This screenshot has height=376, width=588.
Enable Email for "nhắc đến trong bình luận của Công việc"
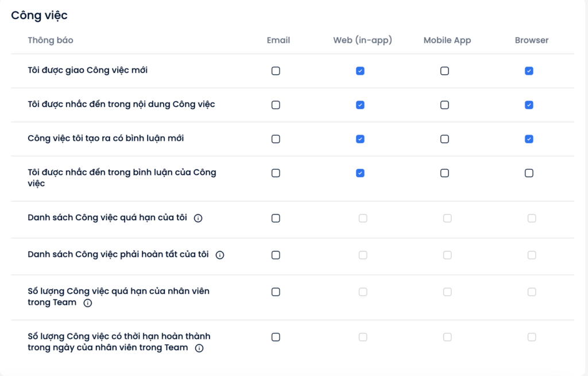276,173
